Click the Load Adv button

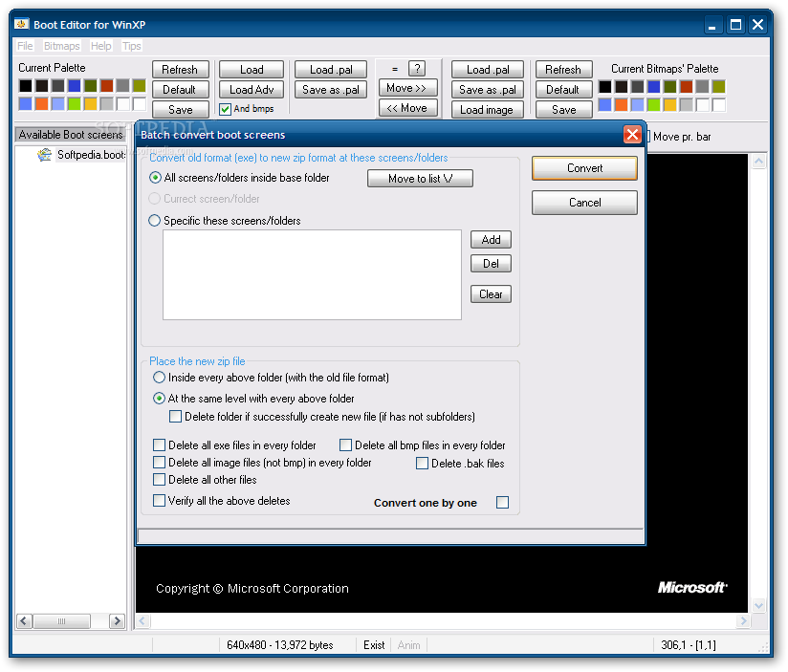(252, 90)
